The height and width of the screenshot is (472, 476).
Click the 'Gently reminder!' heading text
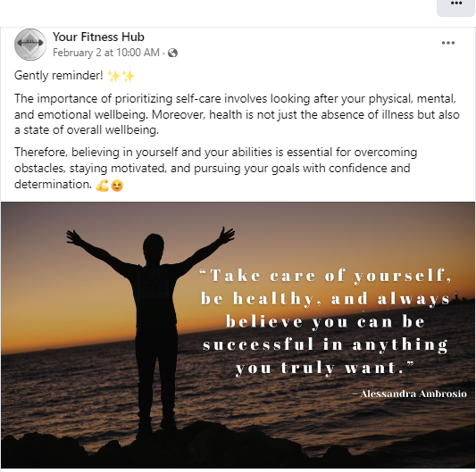59,76
